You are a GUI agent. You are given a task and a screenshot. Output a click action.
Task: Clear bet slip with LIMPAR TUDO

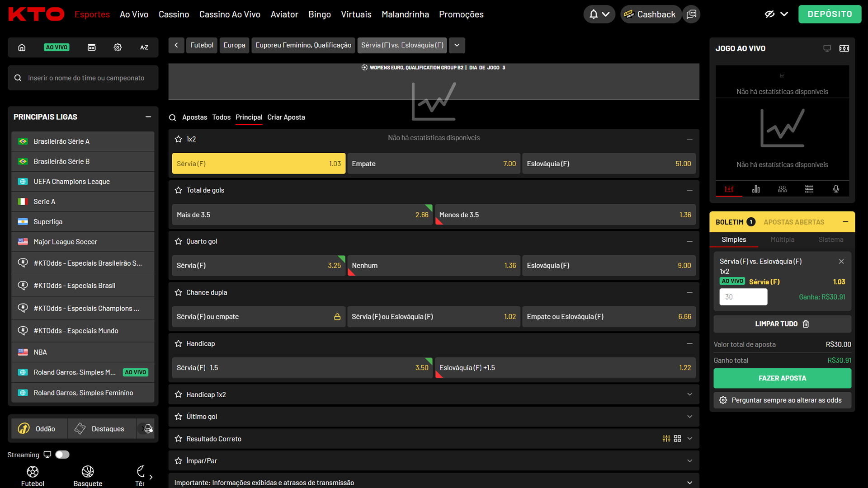coord(782,324)
